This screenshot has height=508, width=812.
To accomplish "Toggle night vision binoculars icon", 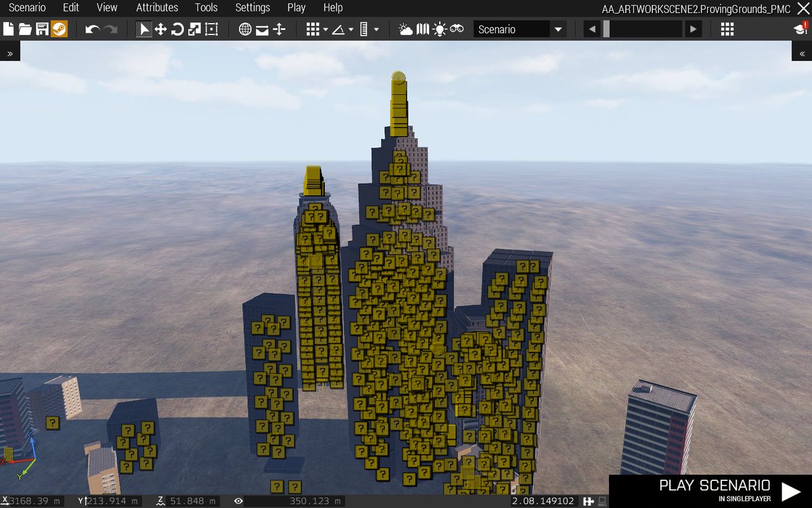I will tap(457, 29).
